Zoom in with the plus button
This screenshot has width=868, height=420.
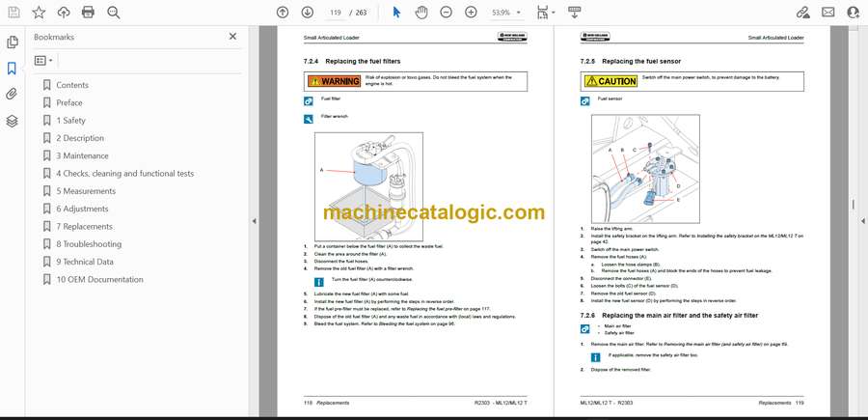click(471, 13)
